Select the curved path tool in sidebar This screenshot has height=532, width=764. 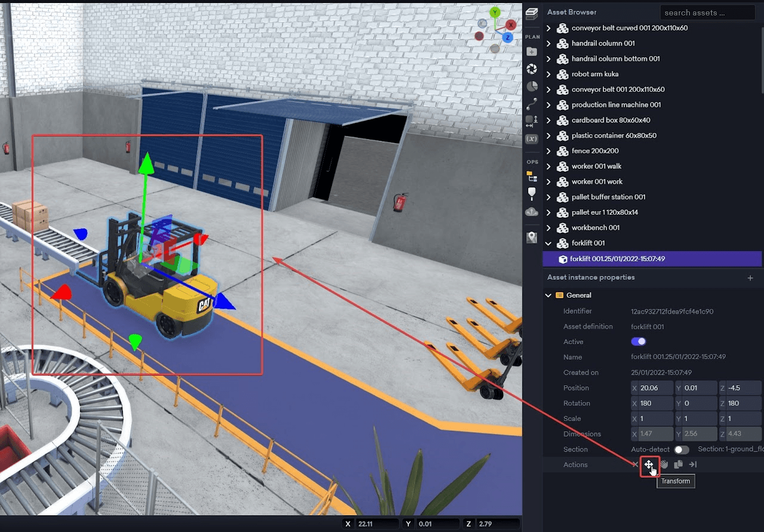coord(532,103)
